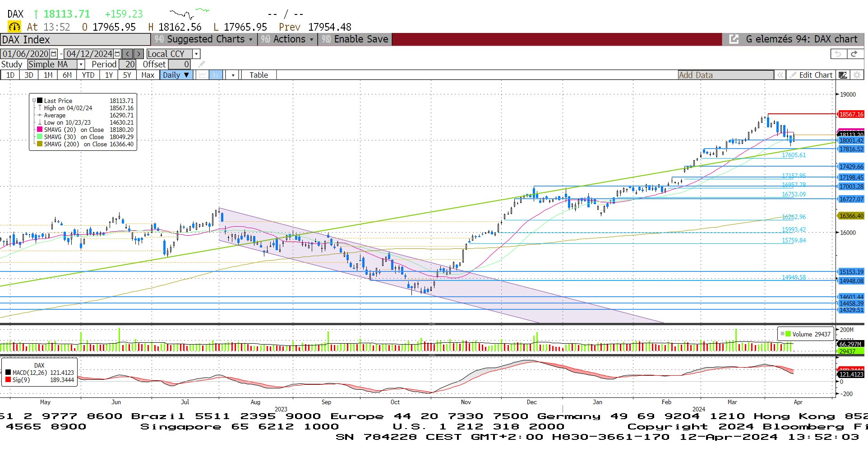Collapse panel with double chevron icon
The image size is (868, 462).
[780, 75]
